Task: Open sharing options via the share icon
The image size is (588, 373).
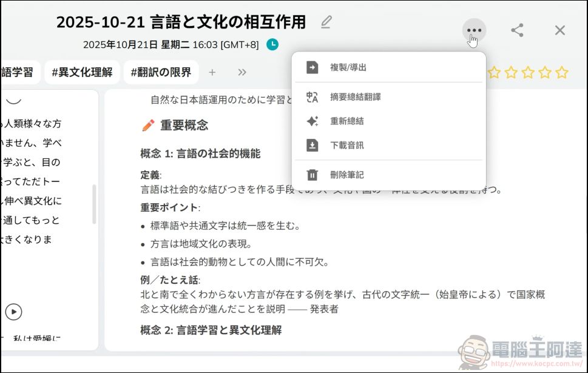Action: 517,30
